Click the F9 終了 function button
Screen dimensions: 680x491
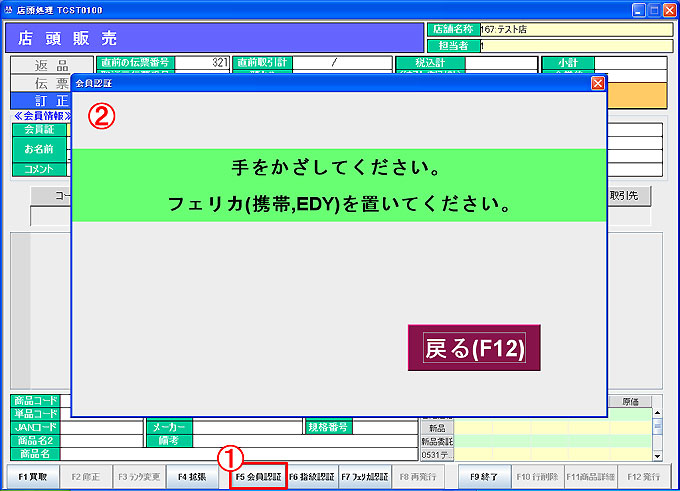pos(484,477)
